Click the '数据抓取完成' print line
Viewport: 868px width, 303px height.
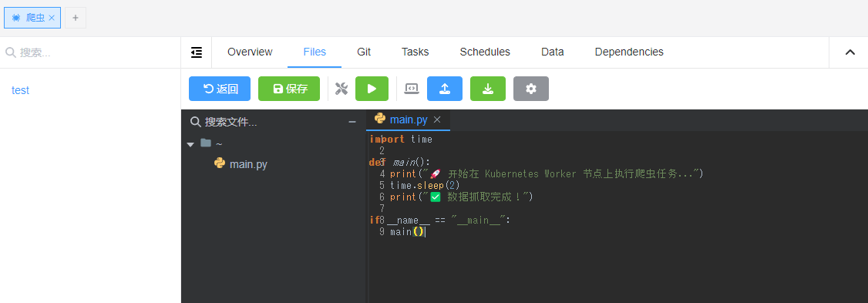tap(461, 197)
